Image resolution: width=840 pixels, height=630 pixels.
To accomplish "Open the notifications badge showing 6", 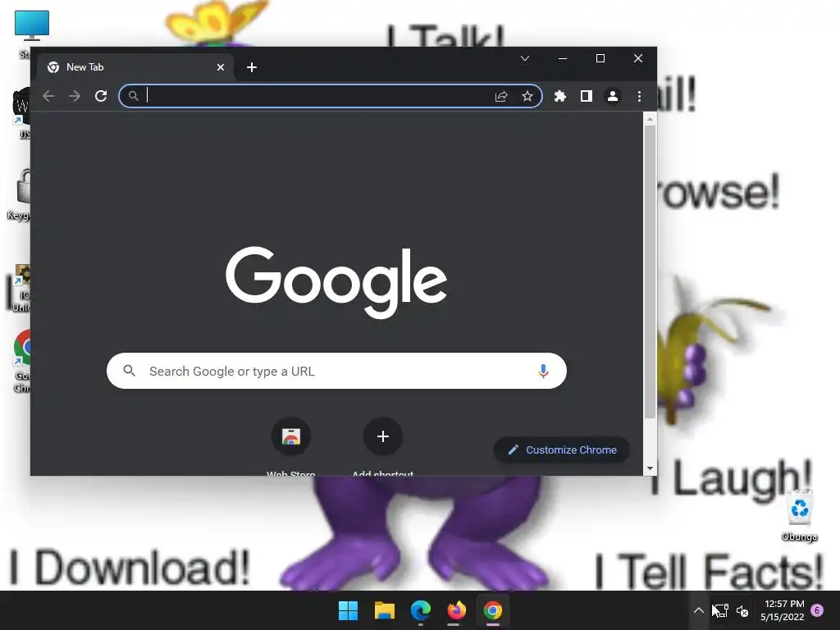I will pos(817,610).
